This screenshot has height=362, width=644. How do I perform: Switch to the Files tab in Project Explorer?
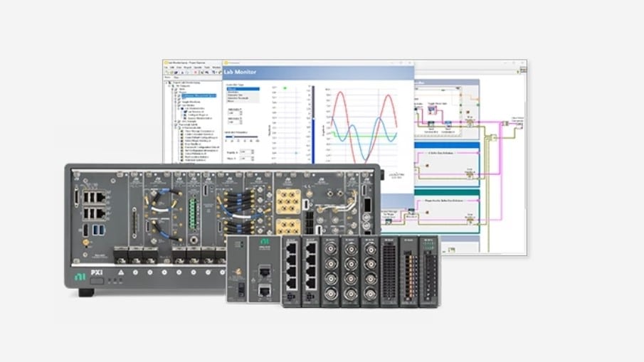tap(176, 77)
